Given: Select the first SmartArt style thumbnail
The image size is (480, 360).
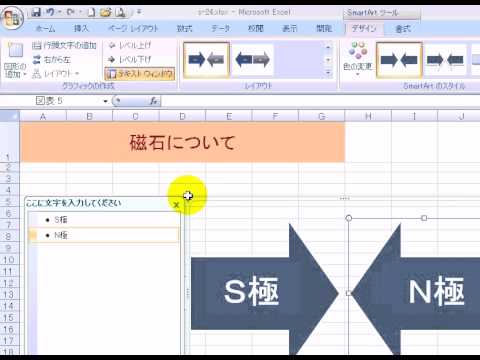Looking at the screenshot, I should 399,60.
